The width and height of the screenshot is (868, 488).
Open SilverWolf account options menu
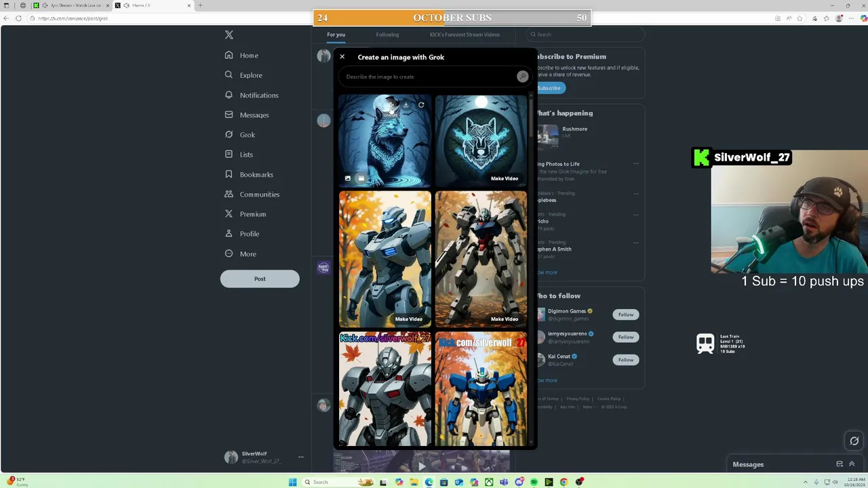point(300,457)
